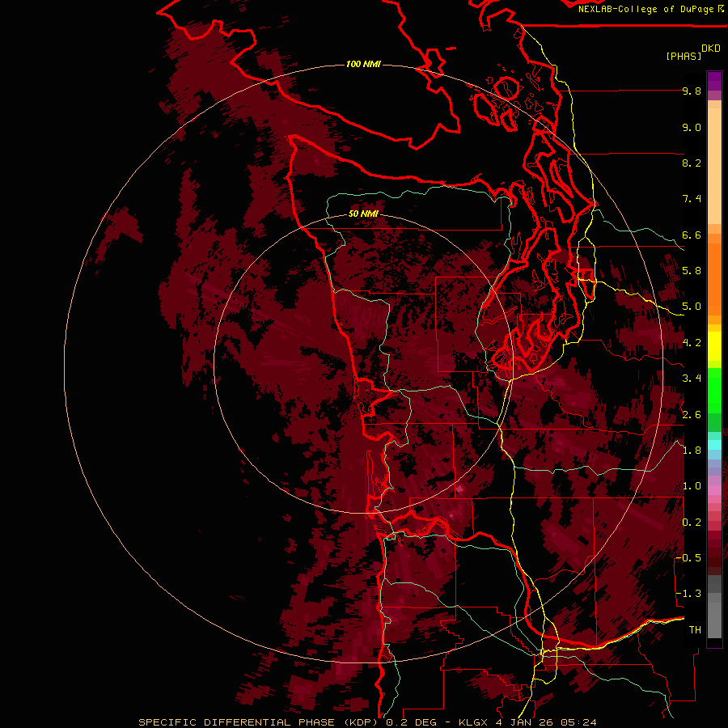Click the 1.0 color scale value
Screen dimensions: 728x728
click(x=692, y=486)
